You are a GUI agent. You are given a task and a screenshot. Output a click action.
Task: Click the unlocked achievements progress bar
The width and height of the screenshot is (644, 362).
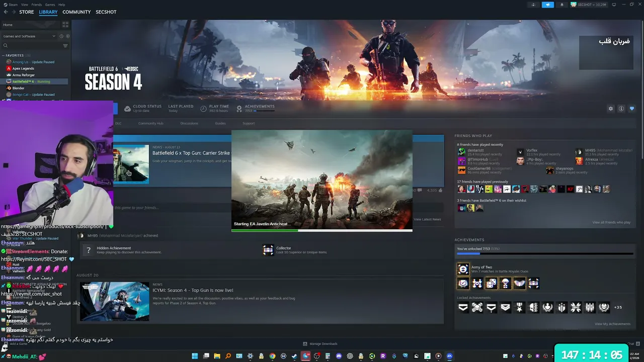[545, 254]
